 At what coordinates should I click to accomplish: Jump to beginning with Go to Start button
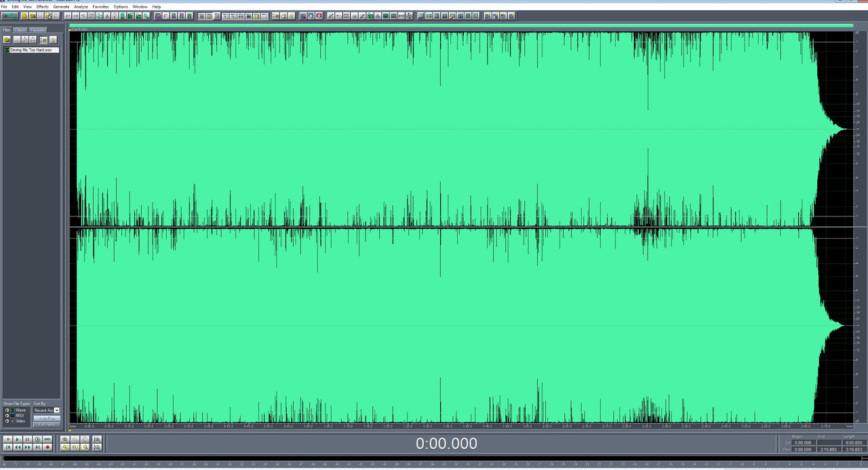click(x=7, y=447)
